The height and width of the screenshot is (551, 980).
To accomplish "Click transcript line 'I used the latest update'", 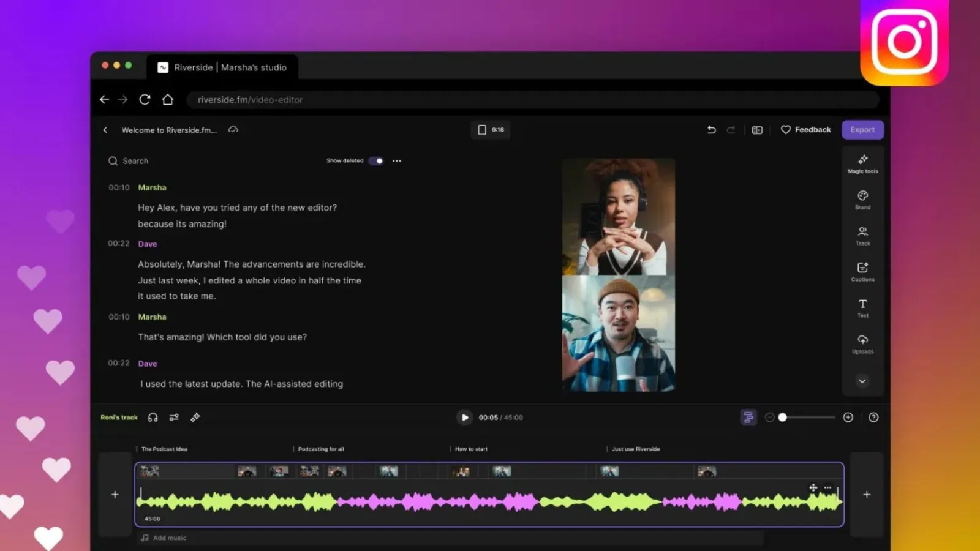I will tap(242, 384).
